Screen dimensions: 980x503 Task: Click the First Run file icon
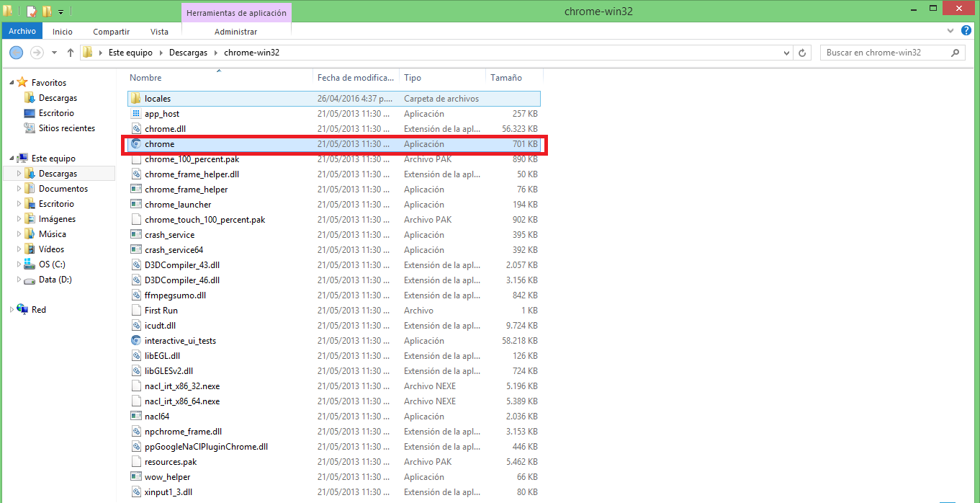pyautogui.click(x=136, y=311)
